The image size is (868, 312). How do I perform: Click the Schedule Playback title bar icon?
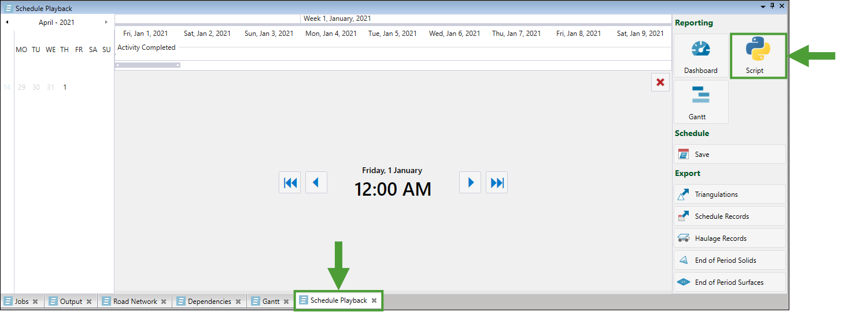9,9
